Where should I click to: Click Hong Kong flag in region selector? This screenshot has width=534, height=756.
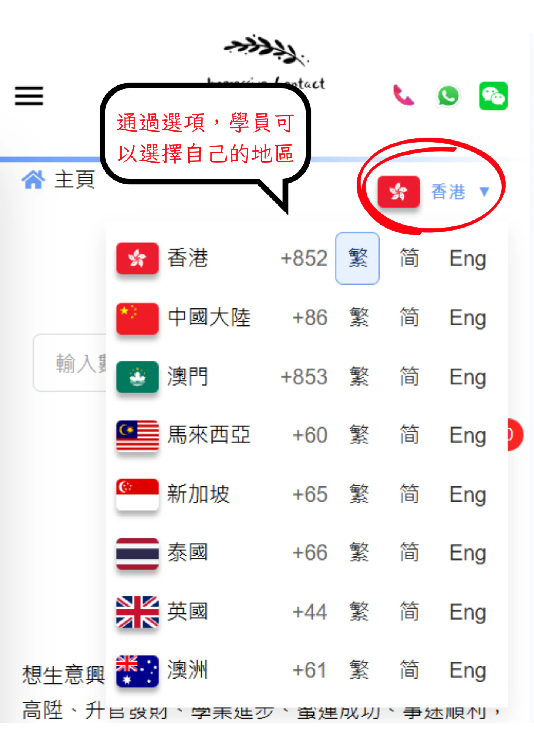coord(398,191)
